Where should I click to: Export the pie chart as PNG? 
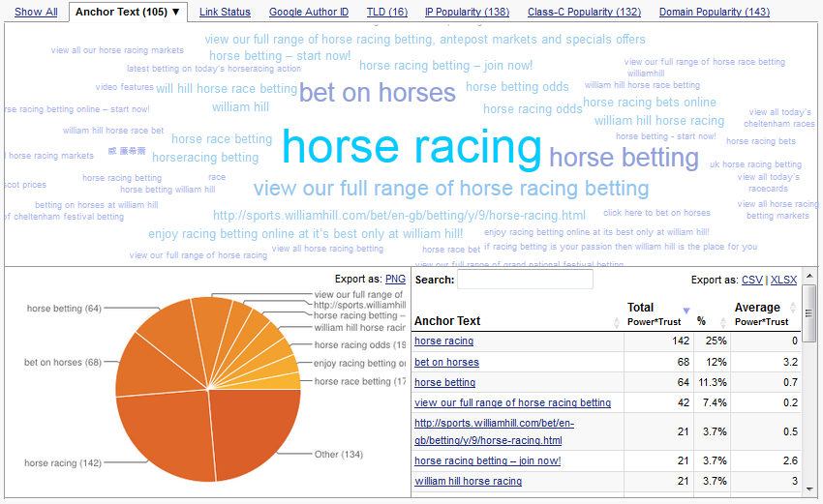click(395, 279)
